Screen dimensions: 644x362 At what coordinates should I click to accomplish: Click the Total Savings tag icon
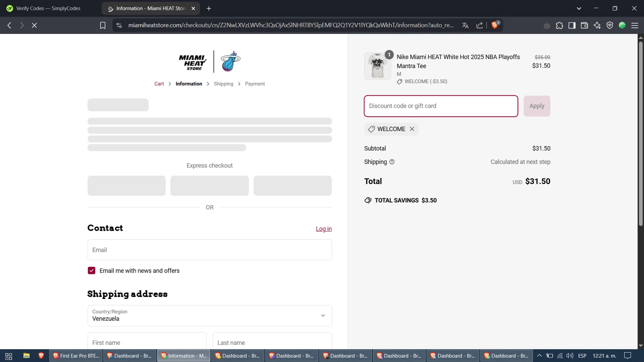[368, 200]
